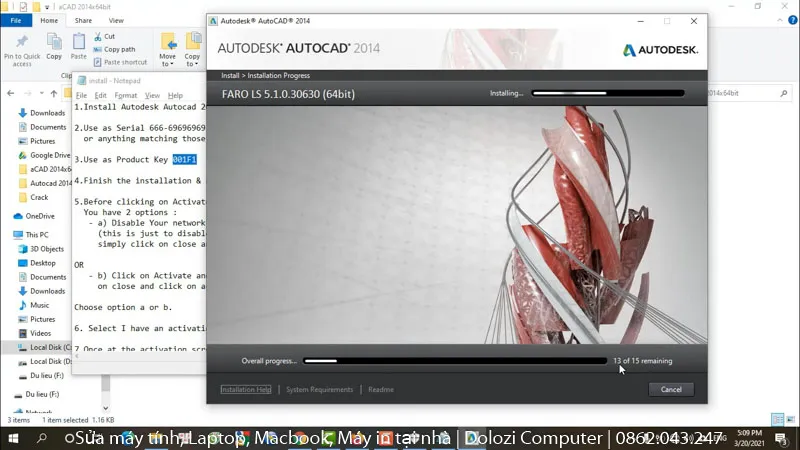Switch to the View ribbon tab

point(116,20)
